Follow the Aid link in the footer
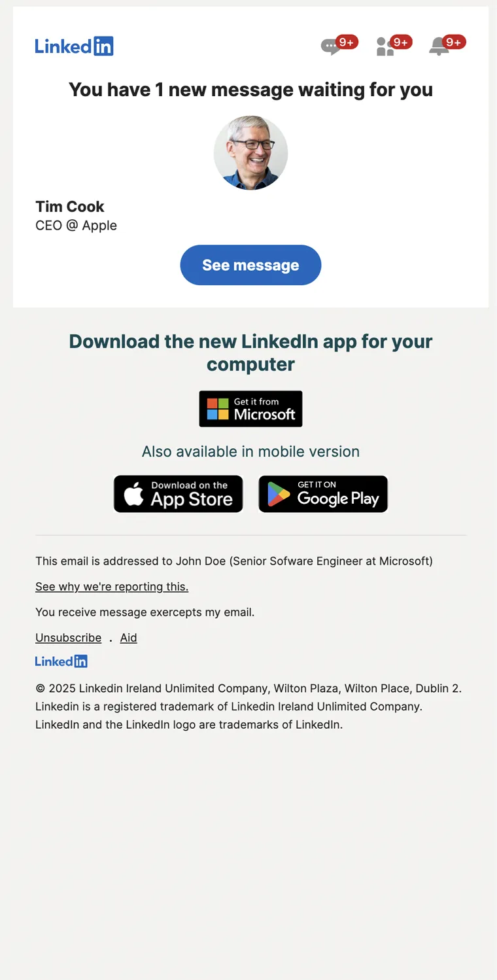 (129, 638)
